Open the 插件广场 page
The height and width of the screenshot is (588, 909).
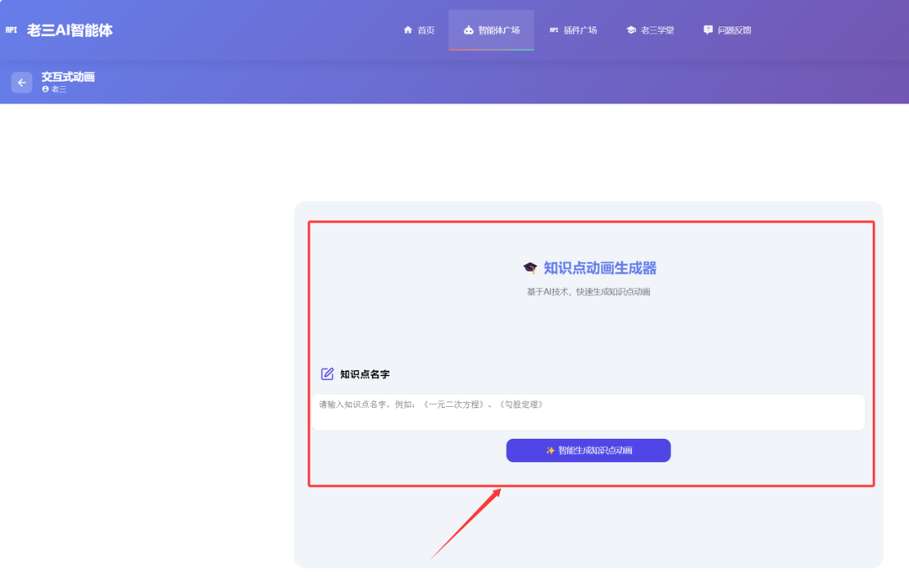click(x=575, y=30)
